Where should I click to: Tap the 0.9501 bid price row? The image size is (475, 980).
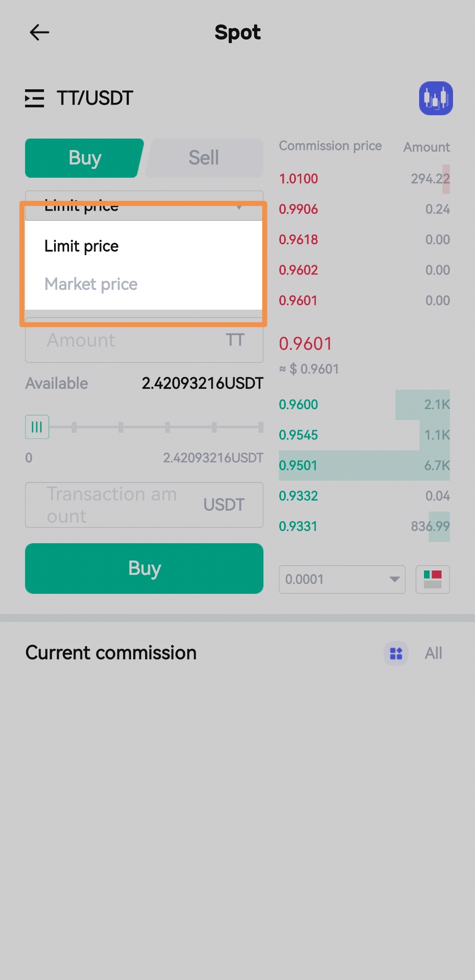click(x=299, y=465)
